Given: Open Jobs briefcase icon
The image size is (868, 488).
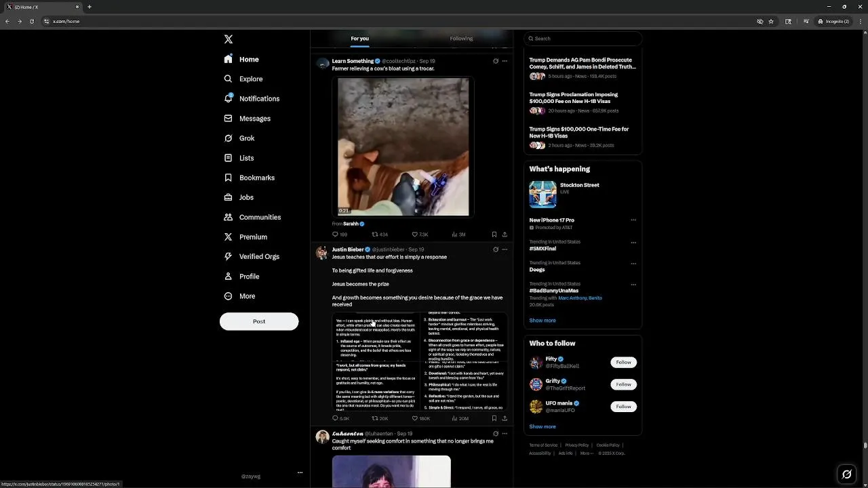Looking at the screenshot, I should click(229, 197).
